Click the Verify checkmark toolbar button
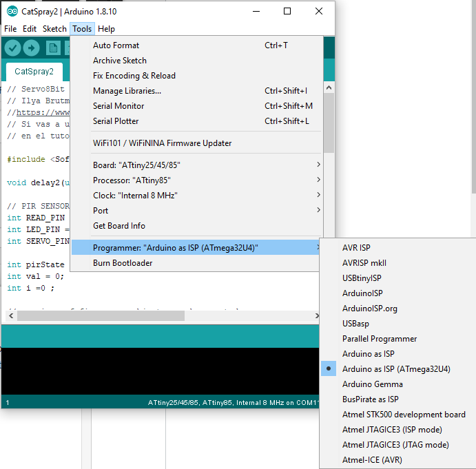The width and height of the screenshot is (476, 469). tap(12, 48)
